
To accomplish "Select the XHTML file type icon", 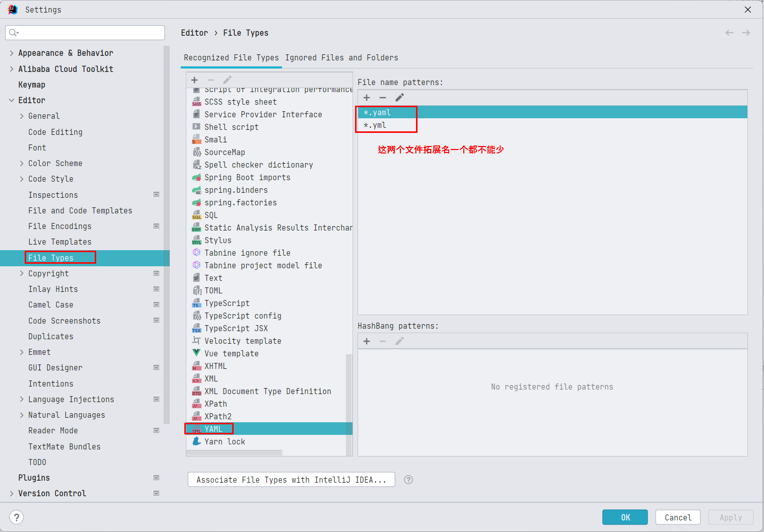I will point(196,366).
